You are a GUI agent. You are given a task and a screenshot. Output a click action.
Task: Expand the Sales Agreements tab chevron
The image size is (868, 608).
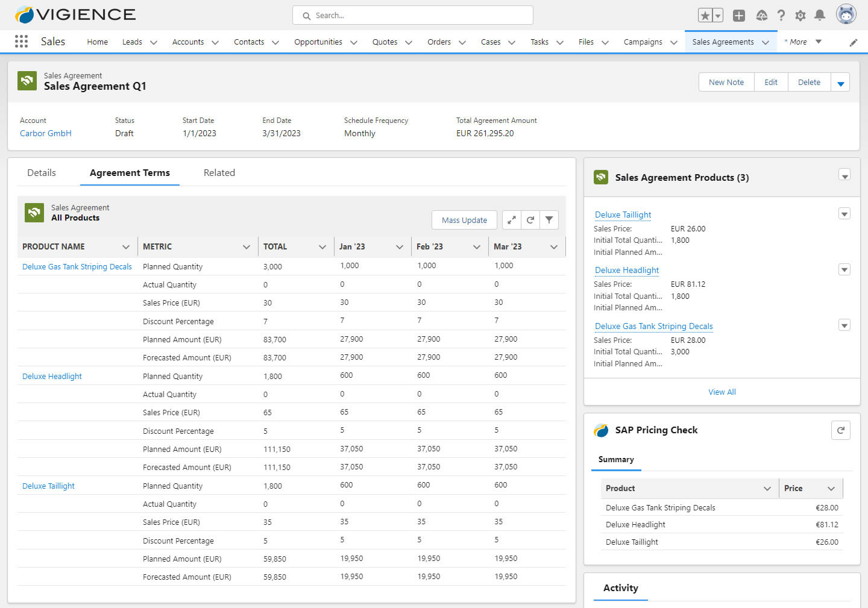766,42
